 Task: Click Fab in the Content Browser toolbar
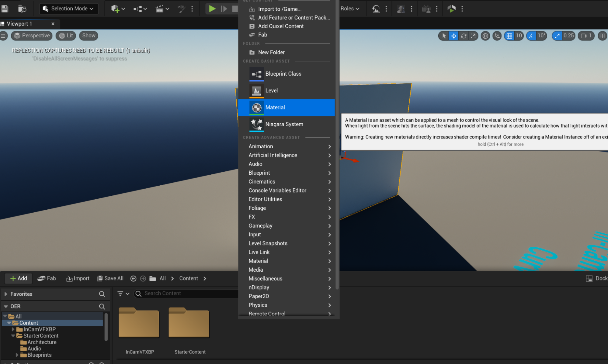pyautogui.click(x=47, y=278)
